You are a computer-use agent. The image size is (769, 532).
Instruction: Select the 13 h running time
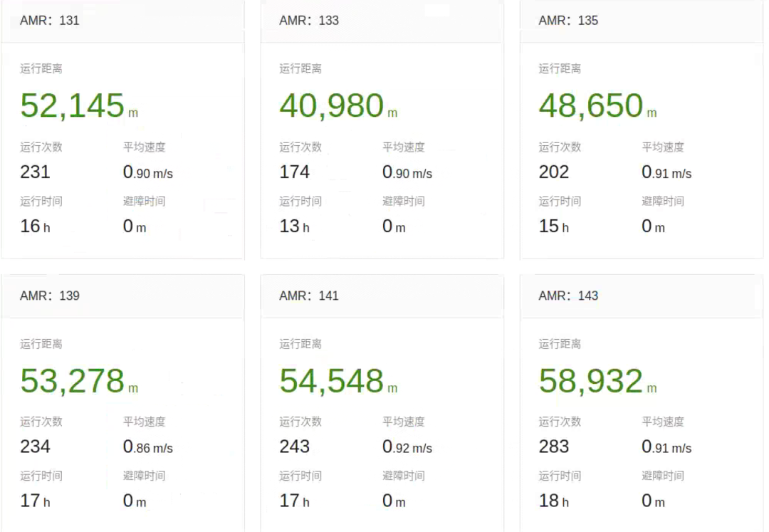(294, 227)
